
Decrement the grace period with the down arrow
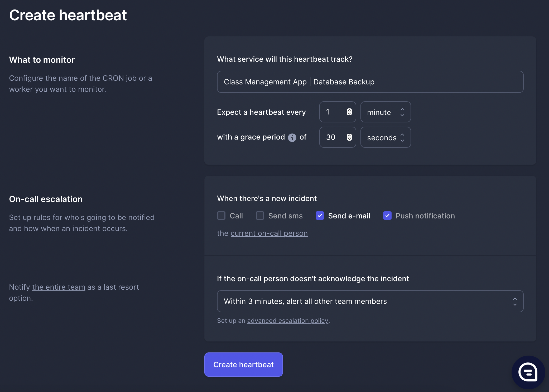coord(349,139)
